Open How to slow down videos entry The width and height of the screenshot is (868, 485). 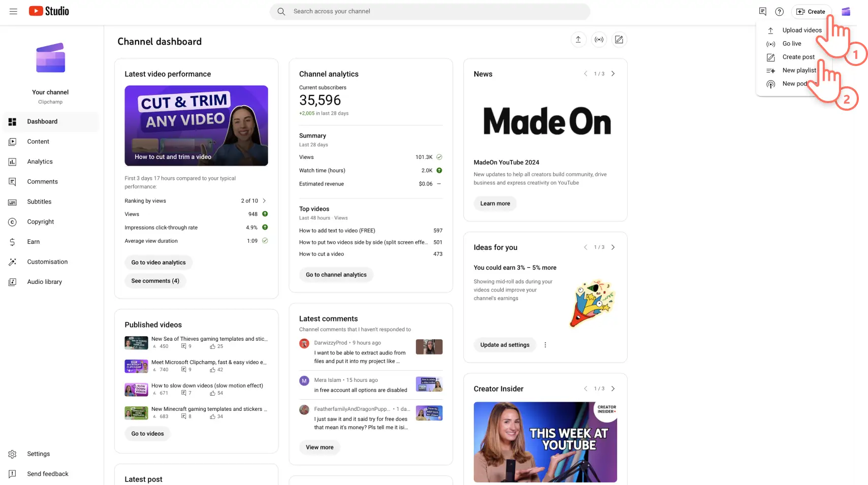[197, 390]
